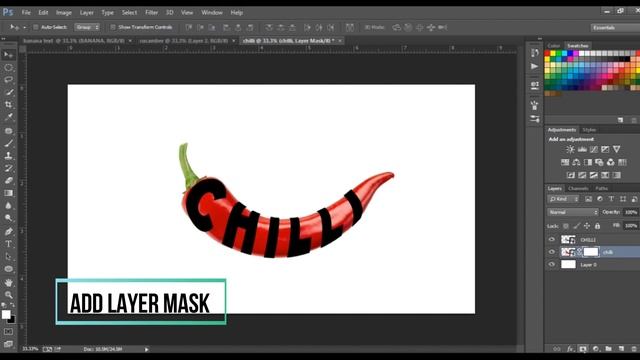Screen dimensions: 640x360
Task: Switch to the Styles panel tab
Action: [x=589, y=130]
